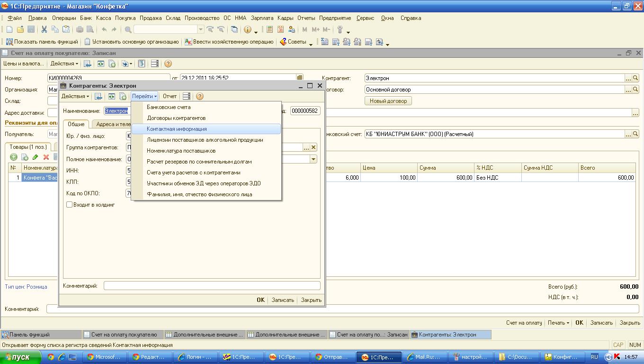Viewport: 644px width, 364px height.
Task: Open toolbar search field dropdown arrow
Action: pos(201,29)
